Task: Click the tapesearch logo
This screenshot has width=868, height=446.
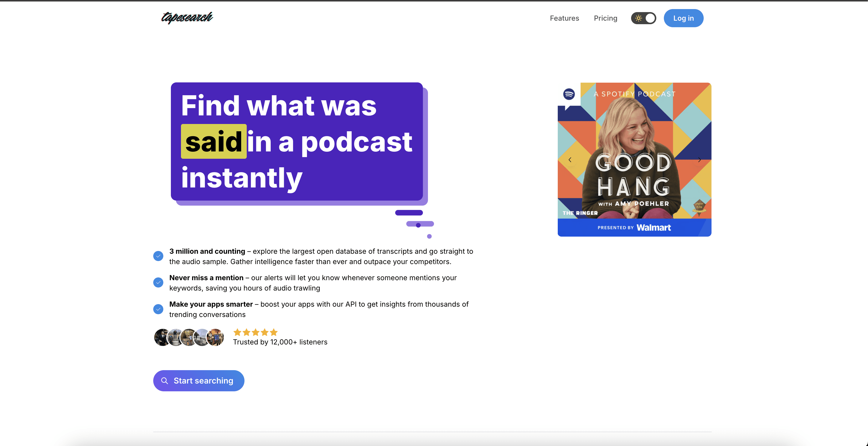Action: coord(187,18)
